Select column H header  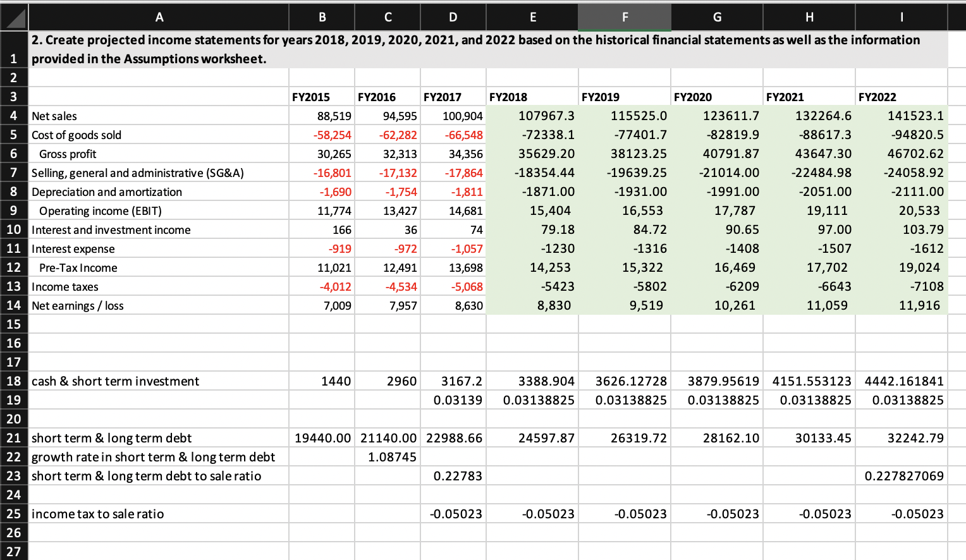809,18
